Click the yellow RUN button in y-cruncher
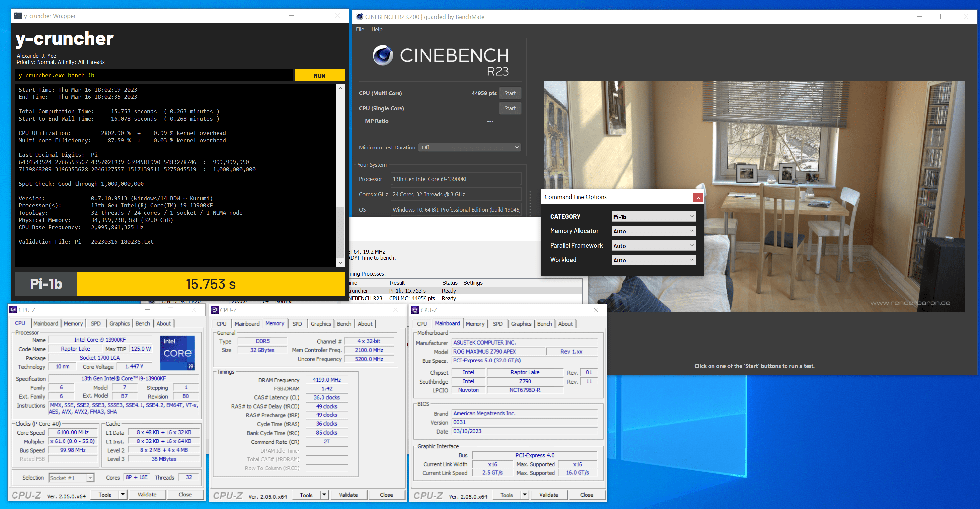 pyautogui.click(x=320, y=75)
